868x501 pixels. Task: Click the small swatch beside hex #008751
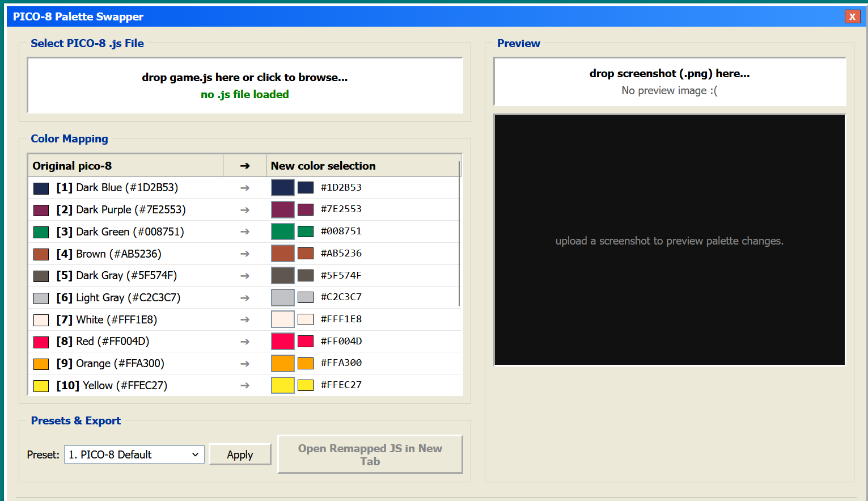click(306, 231)
